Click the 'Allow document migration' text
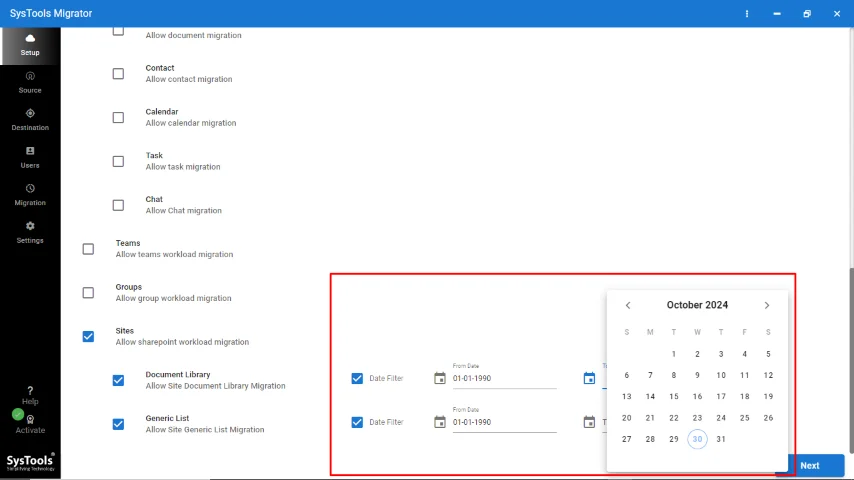The width and height of the screenshot is (854, 480). [193, 35]
